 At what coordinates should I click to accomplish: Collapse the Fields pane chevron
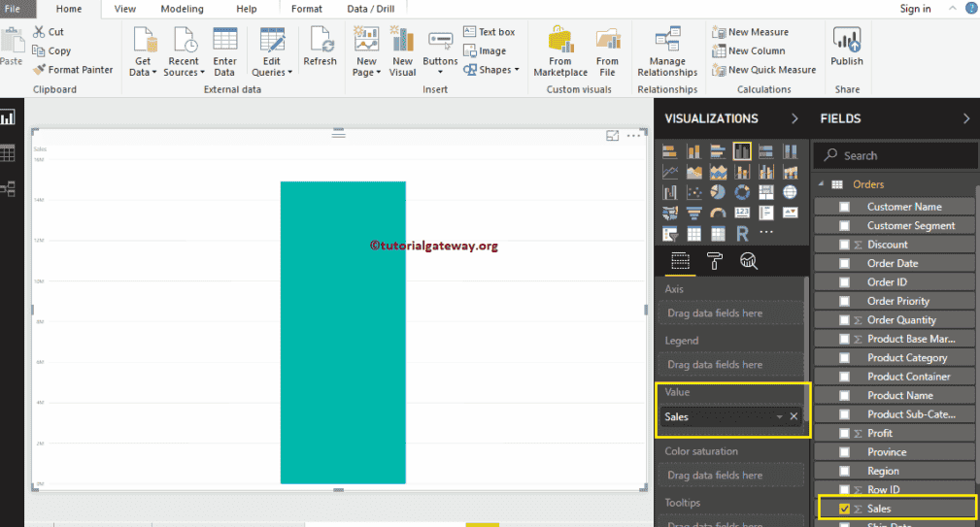click(966, 118)
